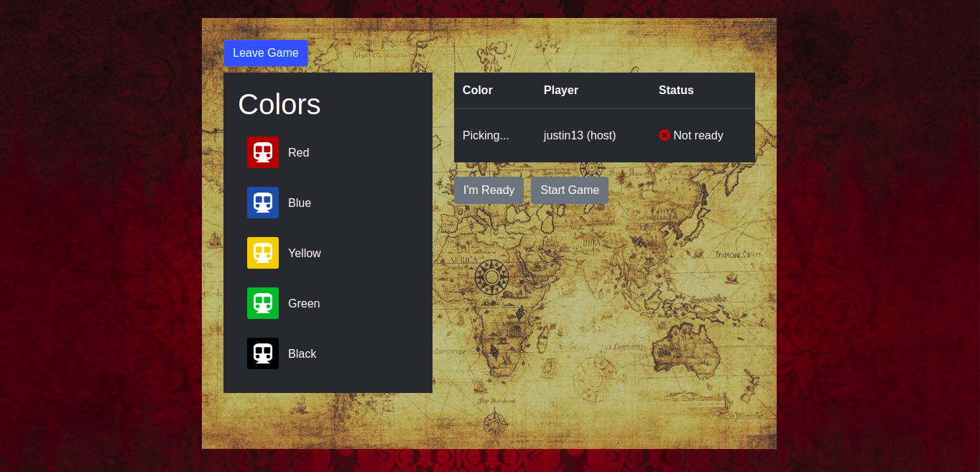Click the I'm Ready button
The width and height of the screenshot is (980, 472).
tap(489, 190)
